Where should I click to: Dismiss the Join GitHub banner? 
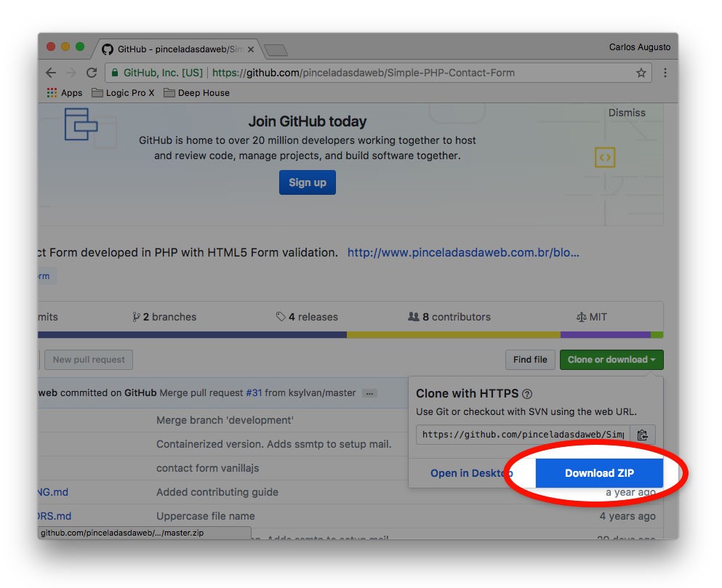[626, 113]
